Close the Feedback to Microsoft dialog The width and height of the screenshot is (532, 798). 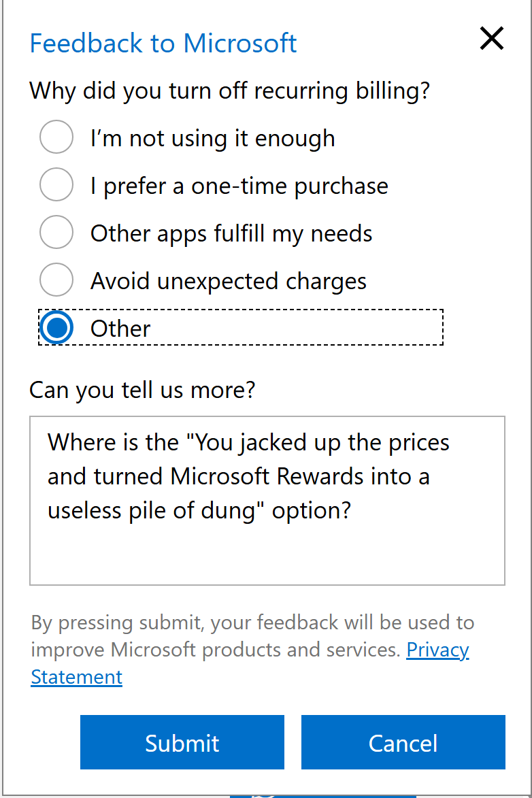coord(491,39)
